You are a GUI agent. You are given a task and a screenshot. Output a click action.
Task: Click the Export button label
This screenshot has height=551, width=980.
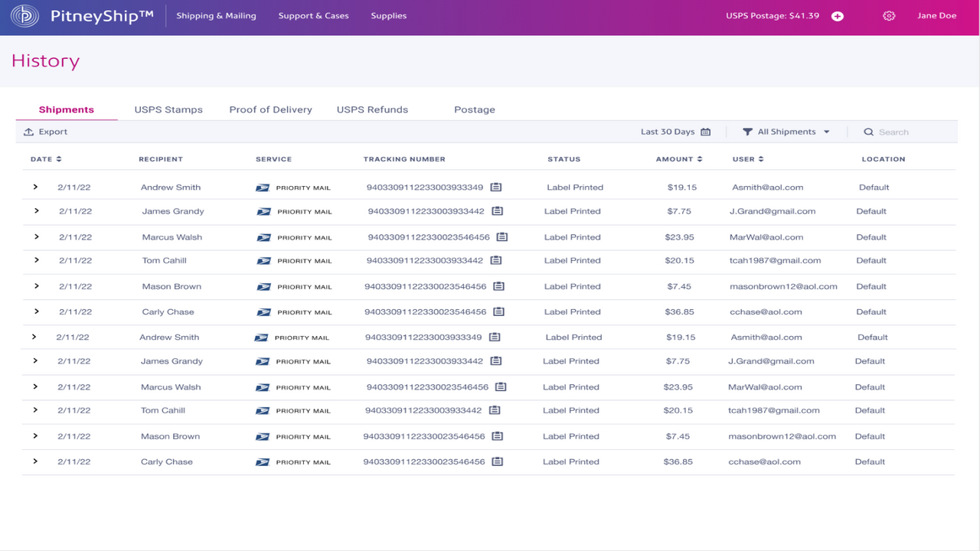54,132
